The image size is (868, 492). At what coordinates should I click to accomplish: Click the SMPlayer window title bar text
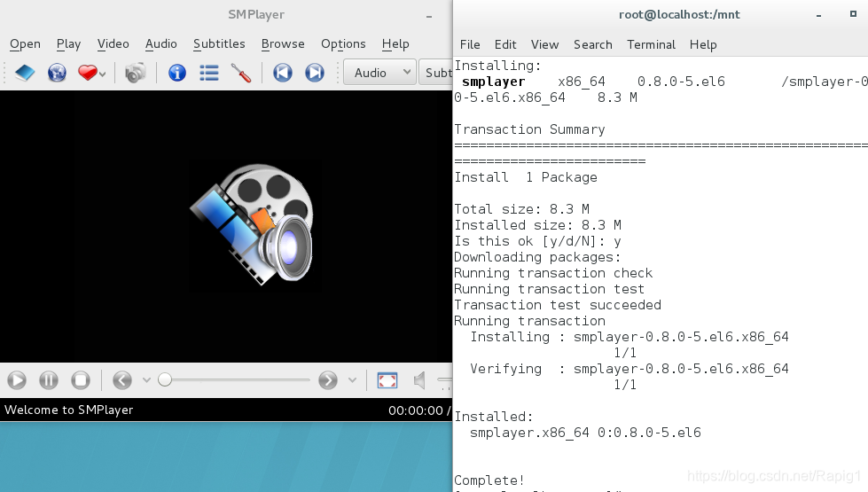[x=256, y=15]
